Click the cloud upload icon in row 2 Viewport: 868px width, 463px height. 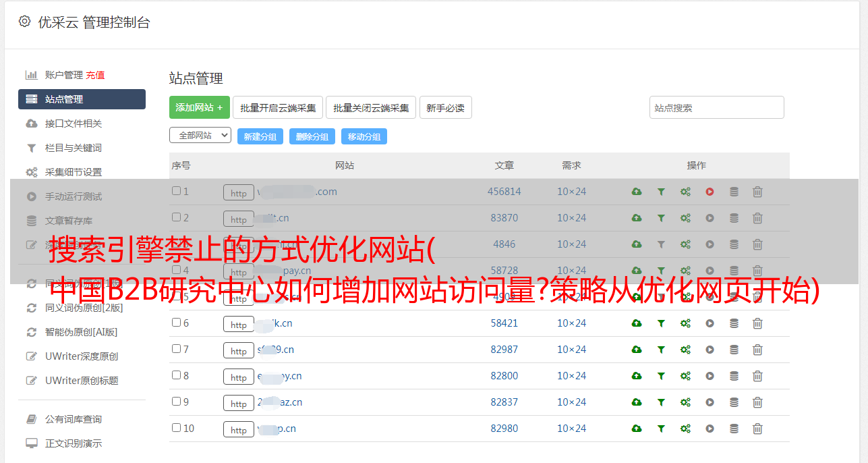click(637, 218)
